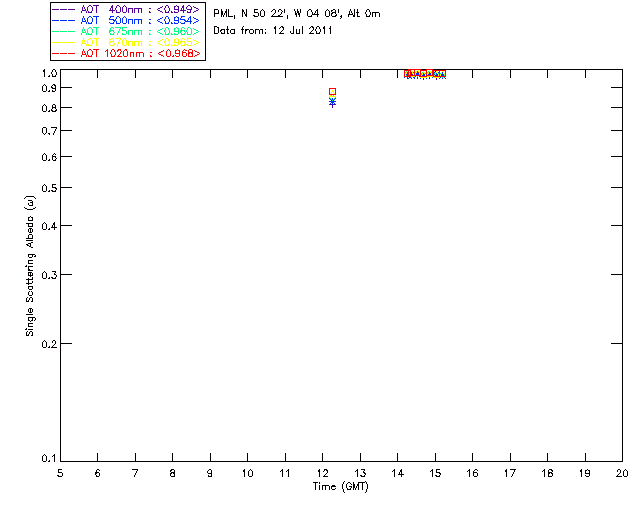
Task: Click the y-axis label 1.0
Action: pos(49,73)
